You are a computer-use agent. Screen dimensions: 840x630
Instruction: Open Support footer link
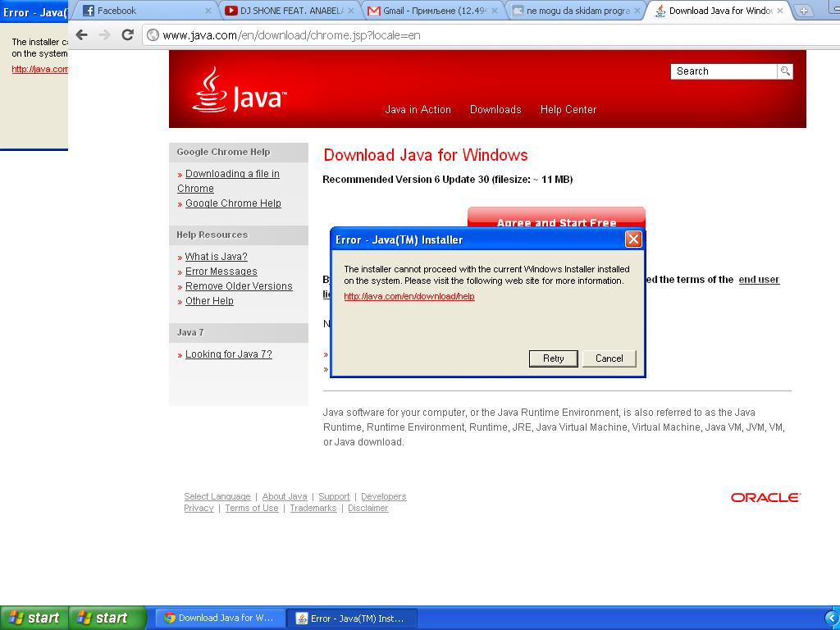(x=334, y=496)
